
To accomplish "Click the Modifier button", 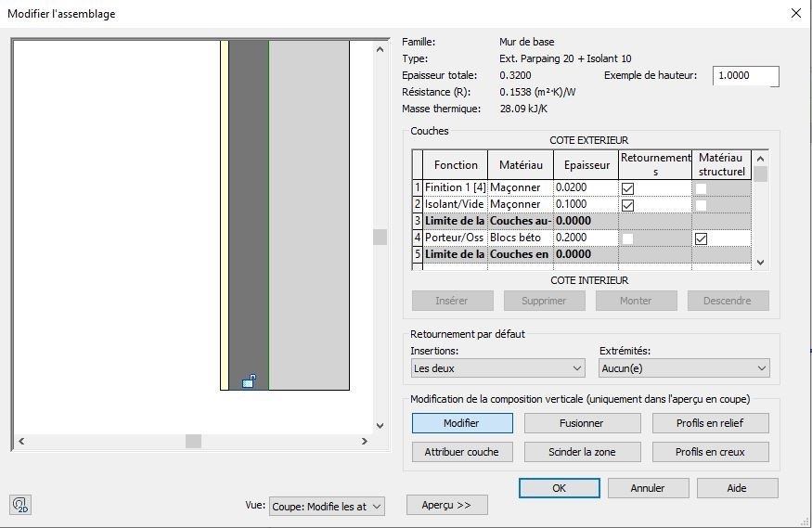I will 461,423.
